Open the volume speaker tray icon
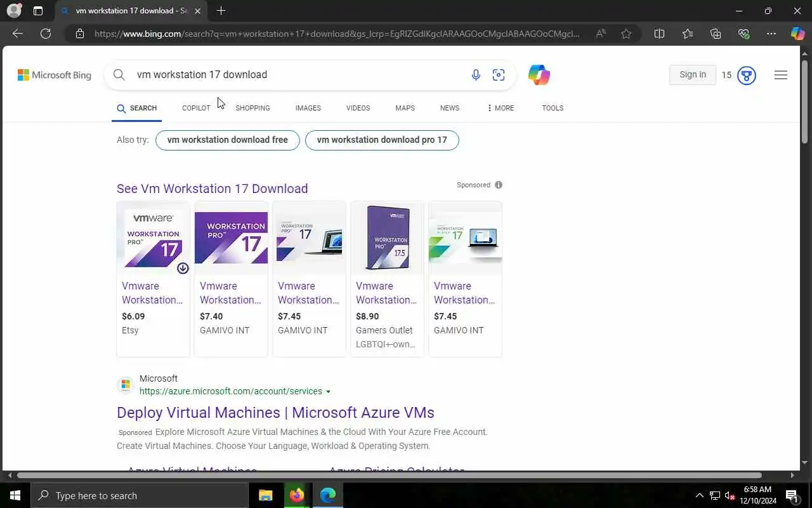 (730, 495)
